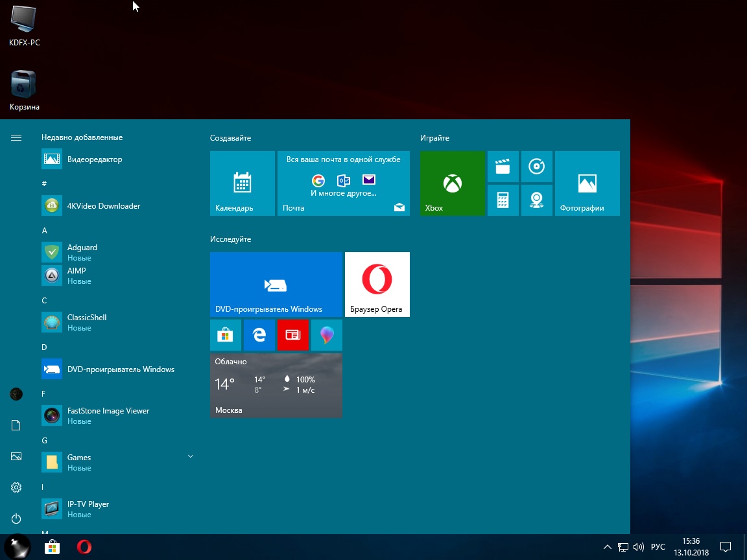Expand the Games folder chevron

point(191,457)
